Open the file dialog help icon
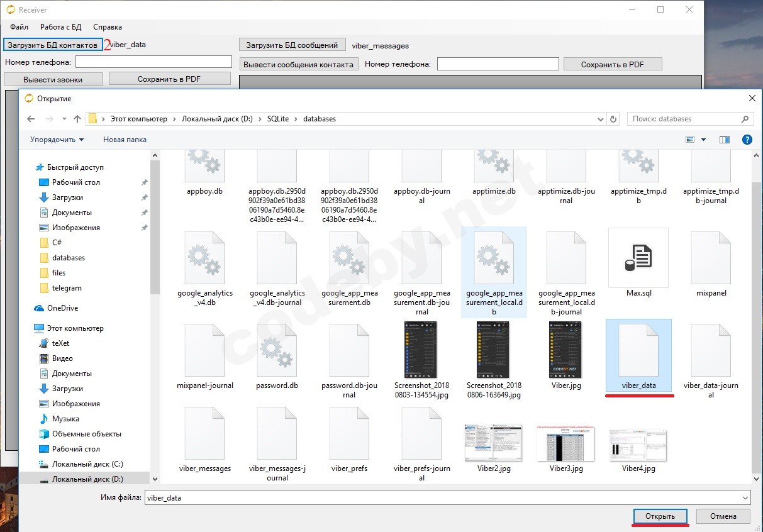Viewport: 763px width, 532px height. point(747,140)
